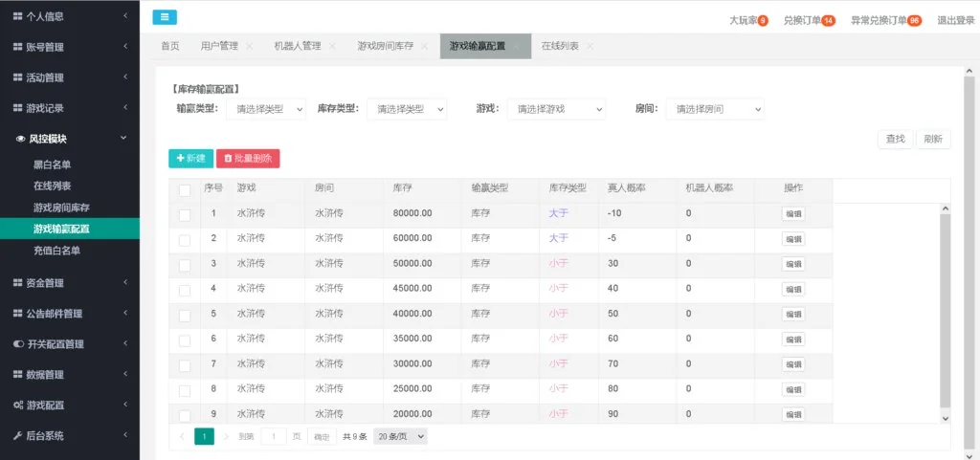Click the grid icon beside 活动管理

point(18,77)
